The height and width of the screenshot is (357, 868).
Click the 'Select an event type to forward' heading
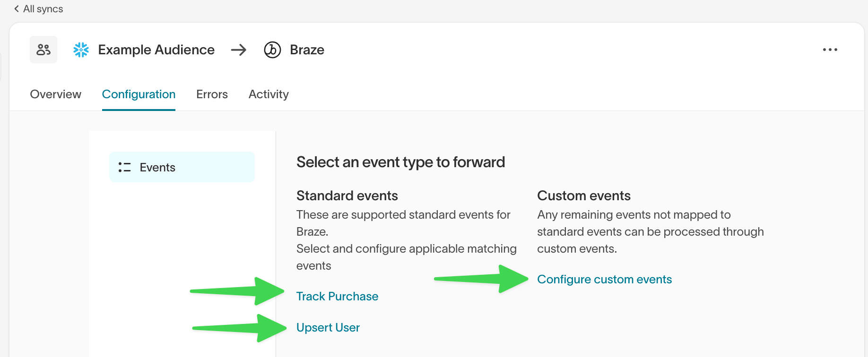400,162
